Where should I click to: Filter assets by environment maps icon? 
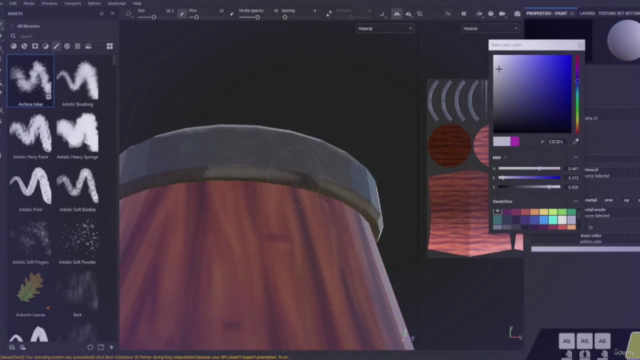click(88, 46)
